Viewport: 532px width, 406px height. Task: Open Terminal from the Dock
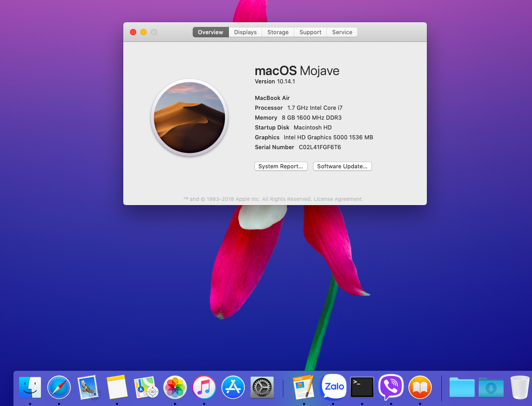point(362,387)
